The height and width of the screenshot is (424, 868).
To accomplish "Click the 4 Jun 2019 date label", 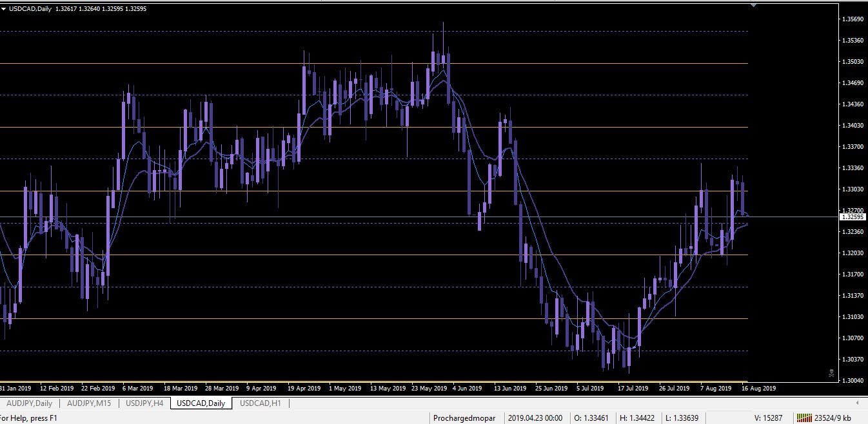I will click(x=467, y=389).
